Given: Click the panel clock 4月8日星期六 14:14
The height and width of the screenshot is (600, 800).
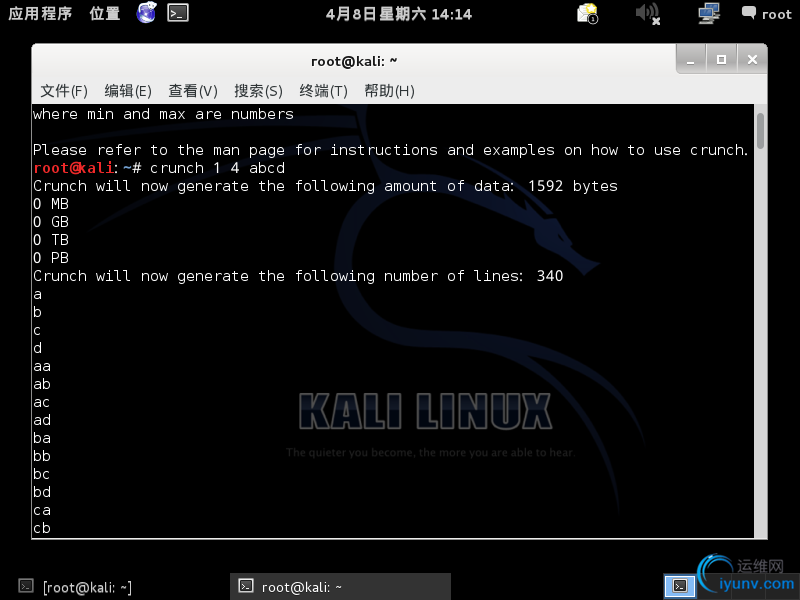Looking at the screenshot, I should 398,14.
